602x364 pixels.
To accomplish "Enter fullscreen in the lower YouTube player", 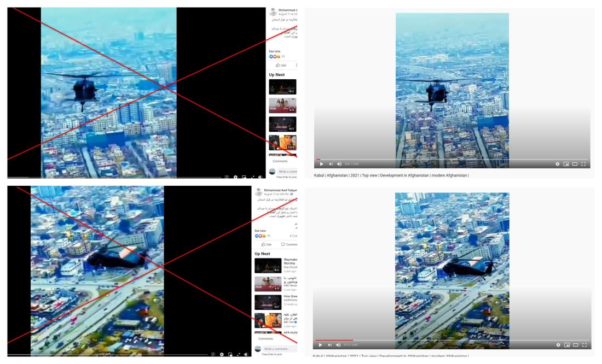I will point(584,345).
